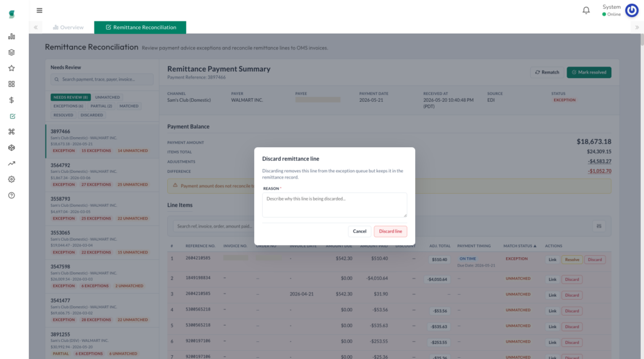This screenshot has height=359, width=644.
Task: Open the bar chart analytics sidebar icon
Action: (x=11, y=36)
